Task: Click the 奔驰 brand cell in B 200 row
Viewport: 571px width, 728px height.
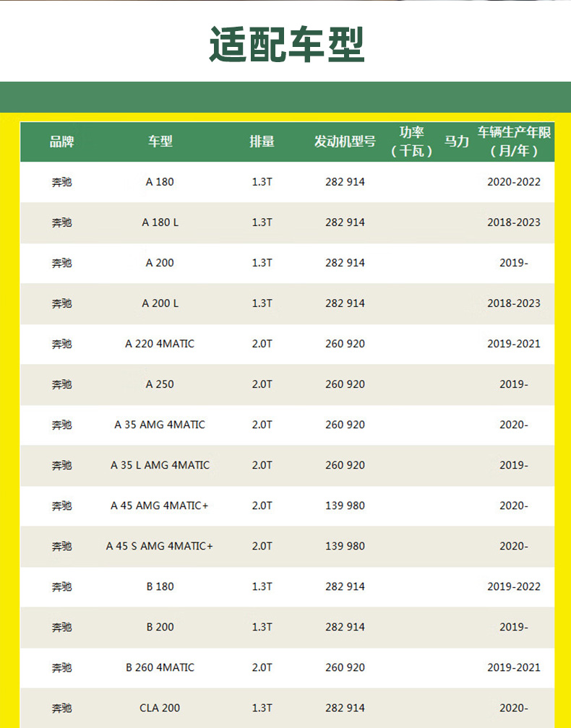Action: (x=61, y=627)
